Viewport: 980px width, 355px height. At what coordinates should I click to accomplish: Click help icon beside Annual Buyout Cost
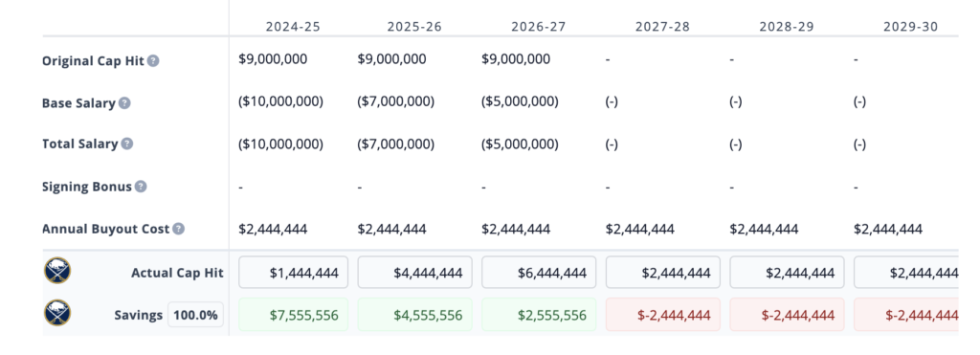179,229
